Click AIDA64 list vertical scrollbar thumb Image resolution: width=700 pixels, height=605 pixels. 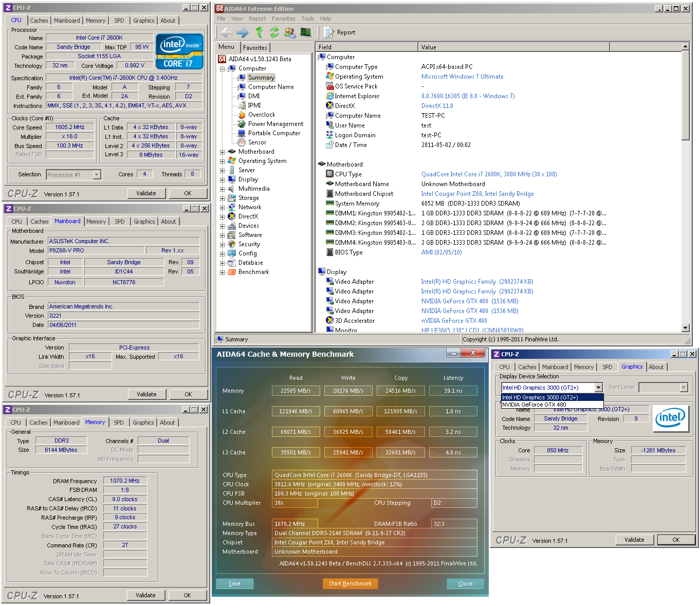pos(685,95)
